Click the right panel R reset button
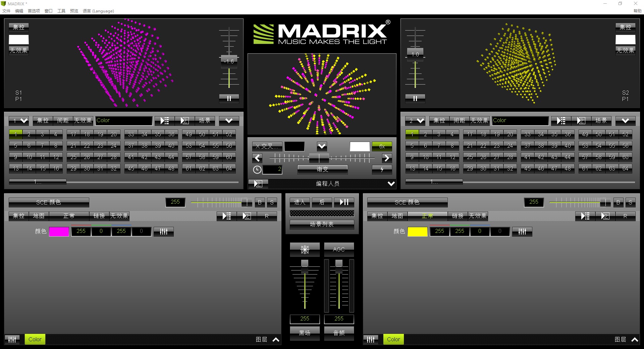Viewport: 644px width, 349px height. (x=626, y=216)
